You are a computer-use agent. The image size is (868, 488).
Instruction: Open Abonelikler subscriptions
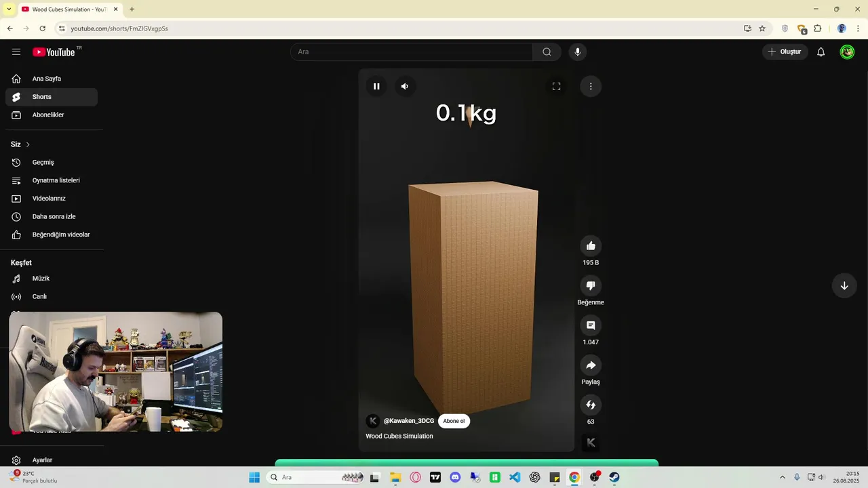[52, 115]
